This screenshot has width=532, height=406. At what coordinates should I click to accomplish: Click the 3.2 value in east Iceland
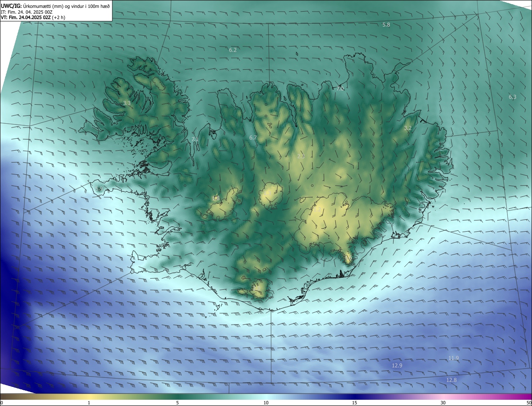408,128
